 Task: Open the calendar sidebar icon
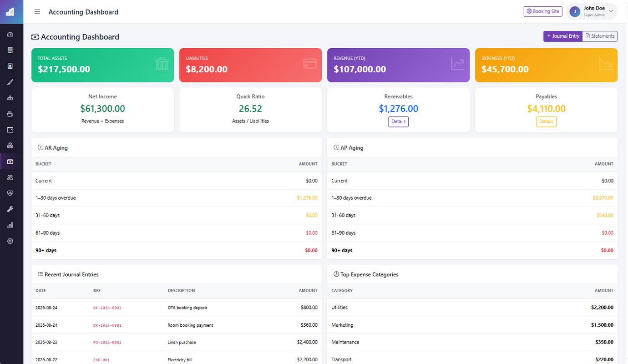pos(10,130)
